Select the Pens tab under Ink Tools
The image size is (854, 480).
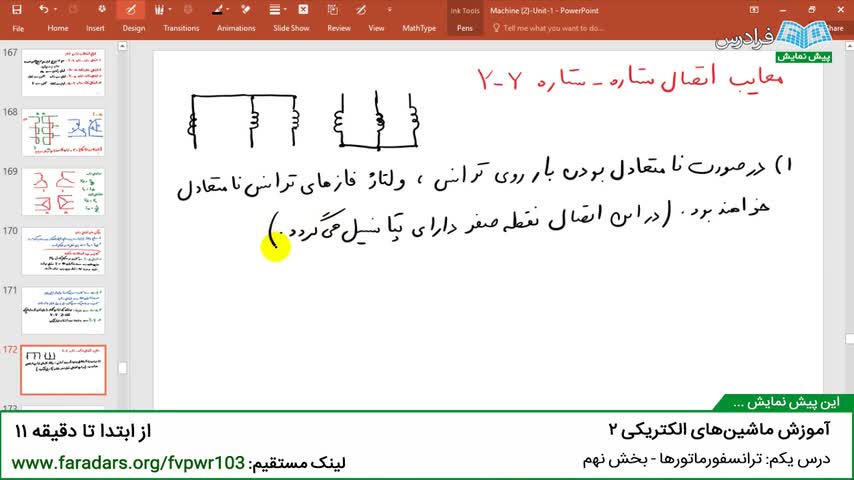point(465,28)
